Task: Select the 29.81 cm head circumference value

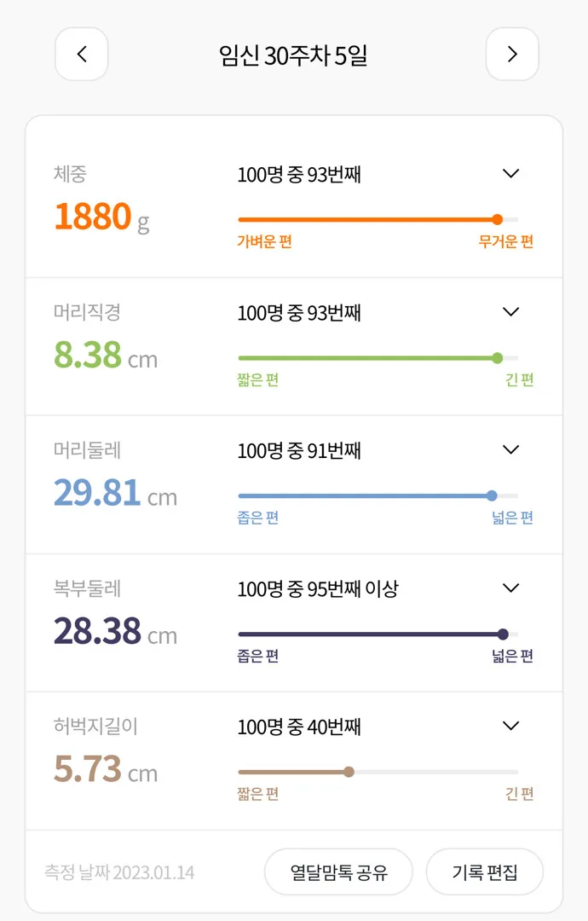Action: click(116, 493)
